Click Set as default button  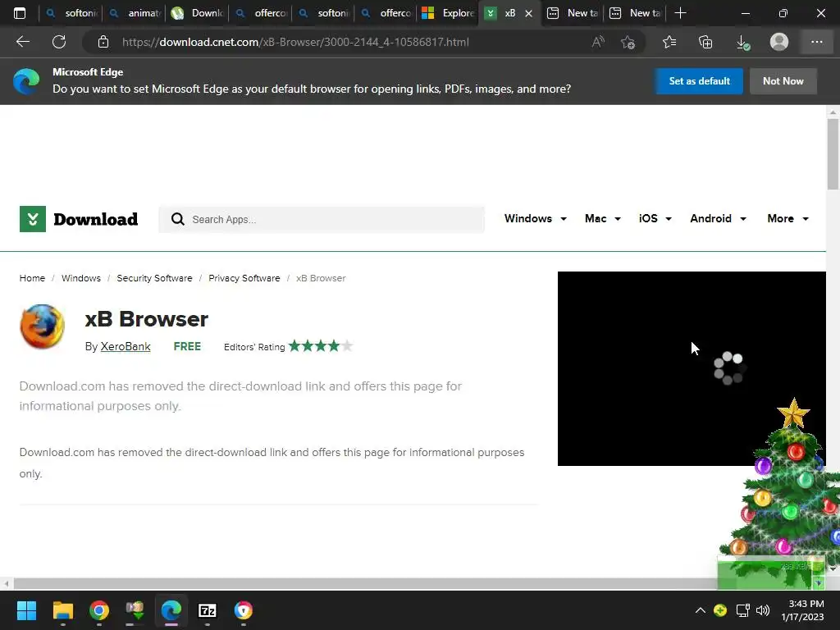click(x=699, y=81)
